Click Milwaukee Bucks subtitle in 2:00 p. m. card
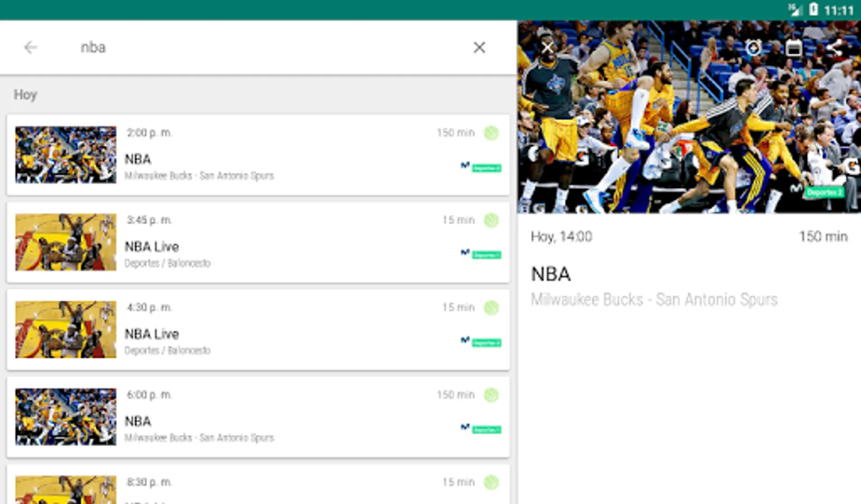Screen dimensions: 861x504 coord(199,176)
